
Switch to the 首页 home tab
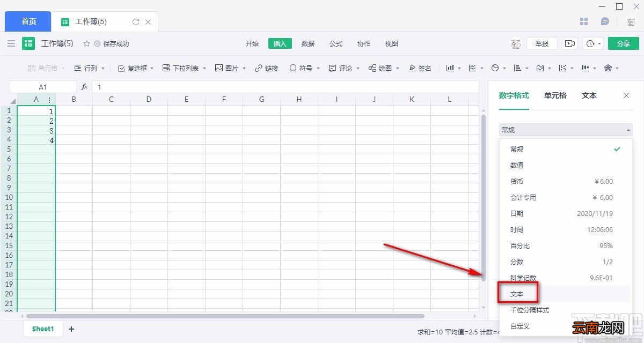29,21
